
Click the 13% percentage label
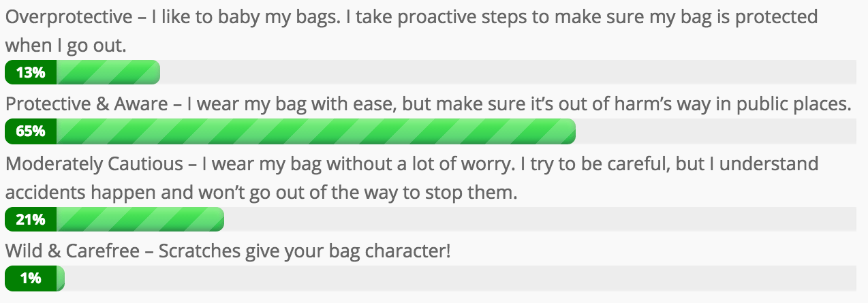point(30,73)
